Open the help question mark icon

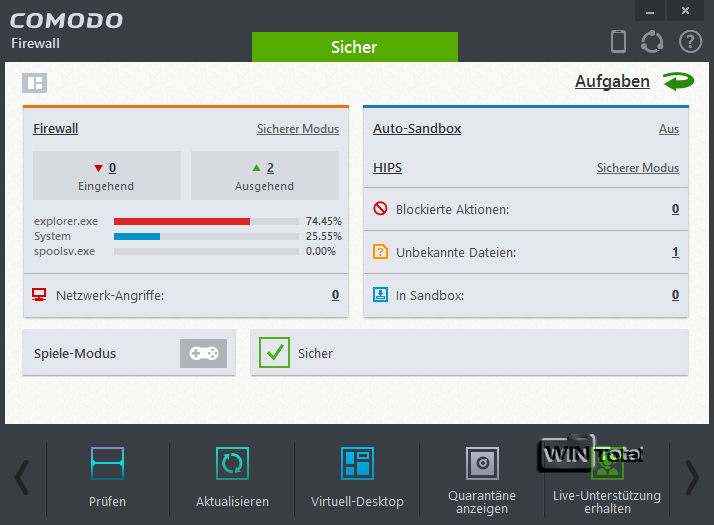coord(690,41)
